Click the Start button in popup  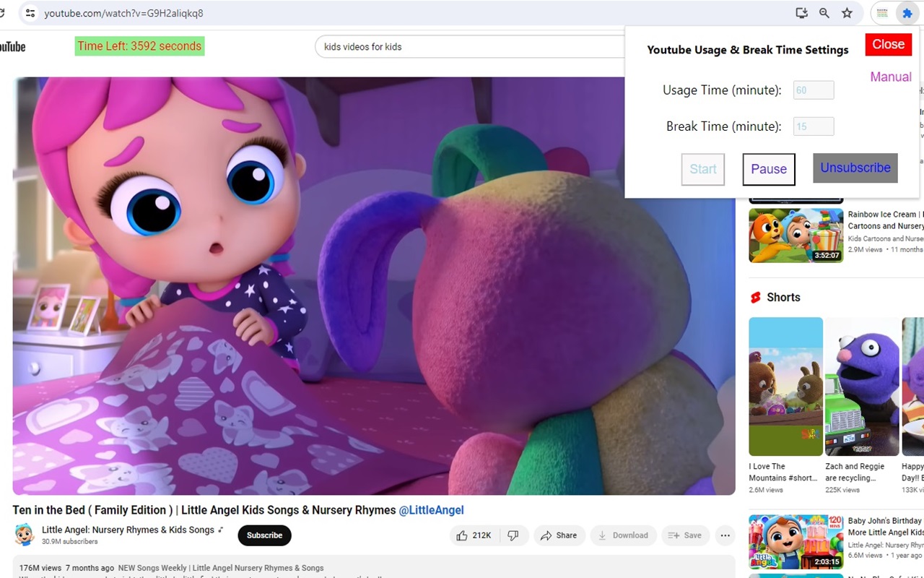pos(703,169)
